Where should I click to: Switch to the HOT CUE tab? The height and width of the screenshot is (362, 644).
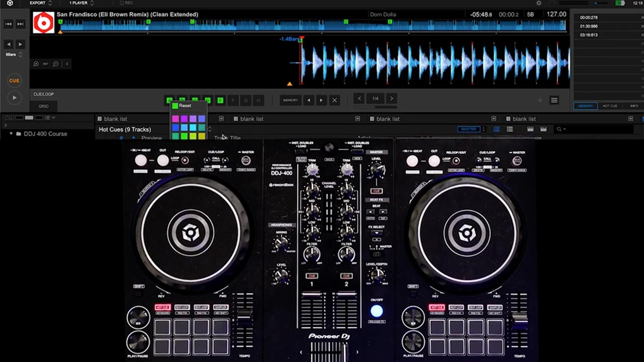610,106
